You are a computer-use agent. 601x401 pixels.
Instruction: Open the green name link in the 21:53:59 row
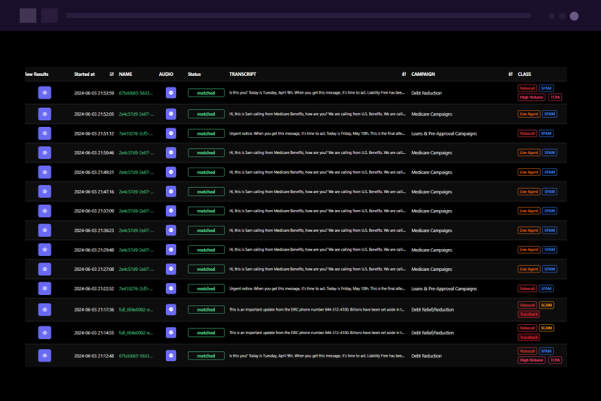point(135,93)
